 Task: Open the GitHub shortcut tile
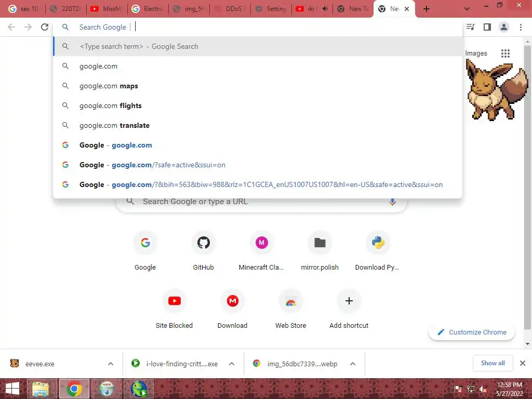(x=204, y=251)
